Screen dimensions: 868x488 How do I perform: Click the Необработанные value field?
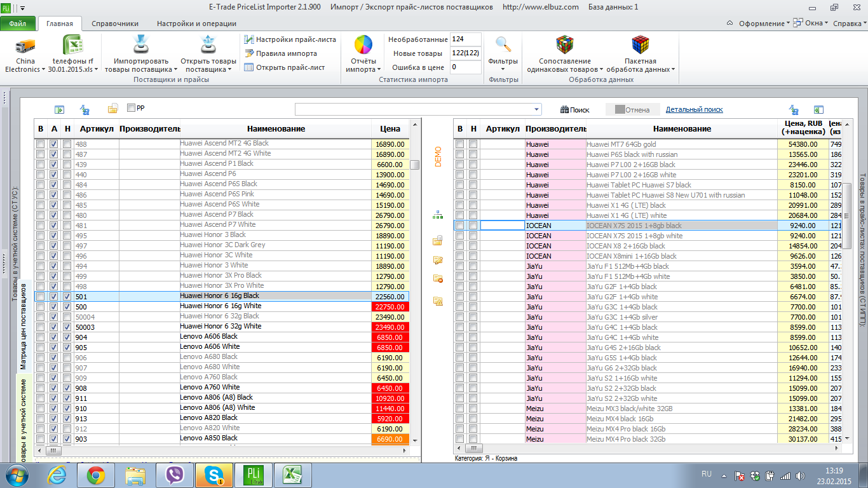click(465, 39)
